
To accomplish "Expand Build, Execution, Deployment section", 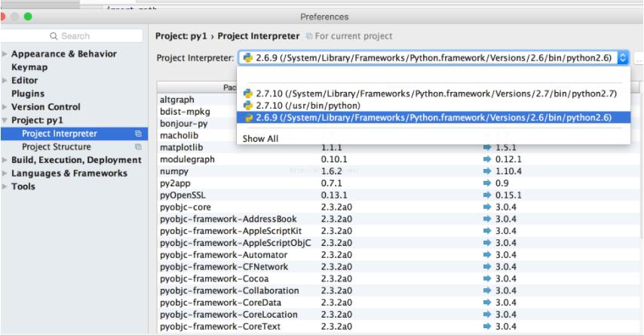I will (x=5, y=160).
